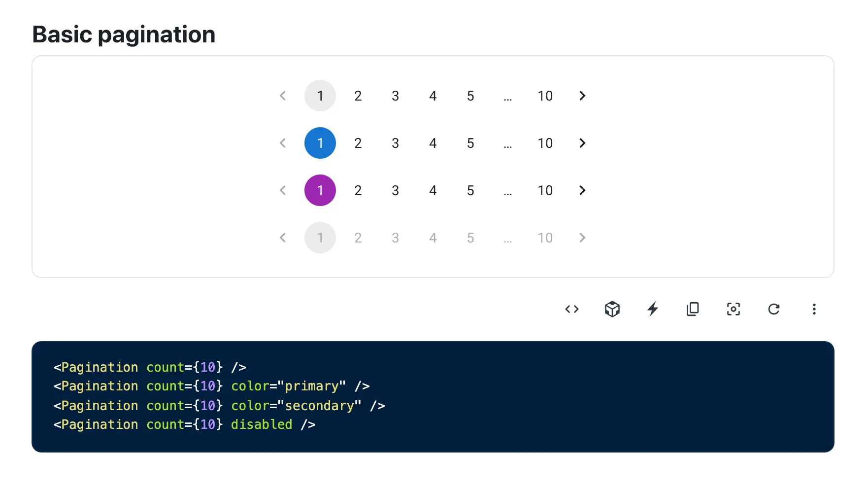The width and height of the screenshot is (868, 488).
Task: Reset the demo with the refresh icon
Action: click(x=774, y=309)
